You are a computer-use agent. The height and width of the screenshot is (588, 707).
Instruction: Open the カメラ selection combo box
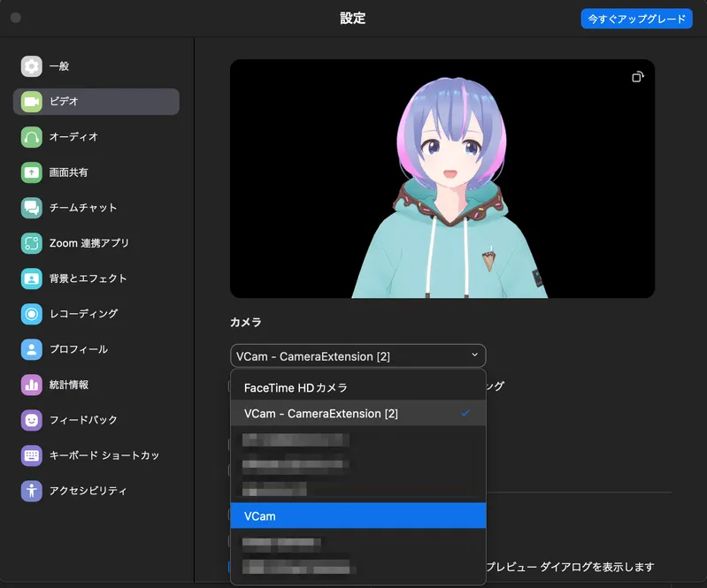358,356
